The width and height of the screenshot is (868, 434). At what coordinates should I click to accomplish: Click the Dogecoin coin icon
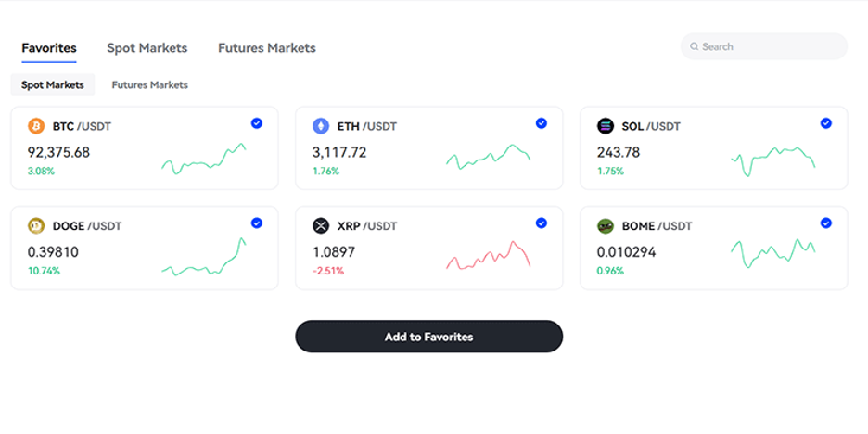point(36,225)
